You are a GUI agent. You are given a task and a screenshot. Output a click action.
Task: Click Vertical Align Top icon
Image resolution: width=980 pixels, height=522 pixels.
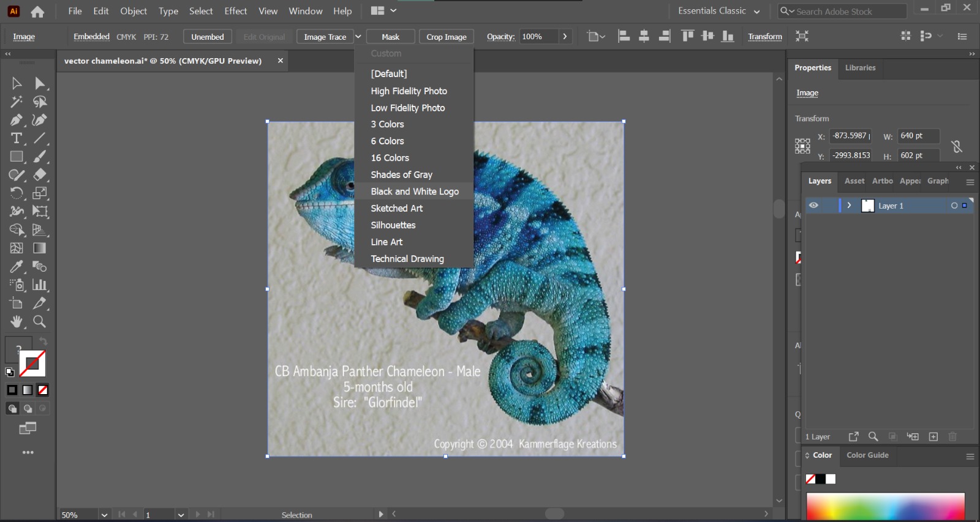pyautogui.click(x=688, y=36)
